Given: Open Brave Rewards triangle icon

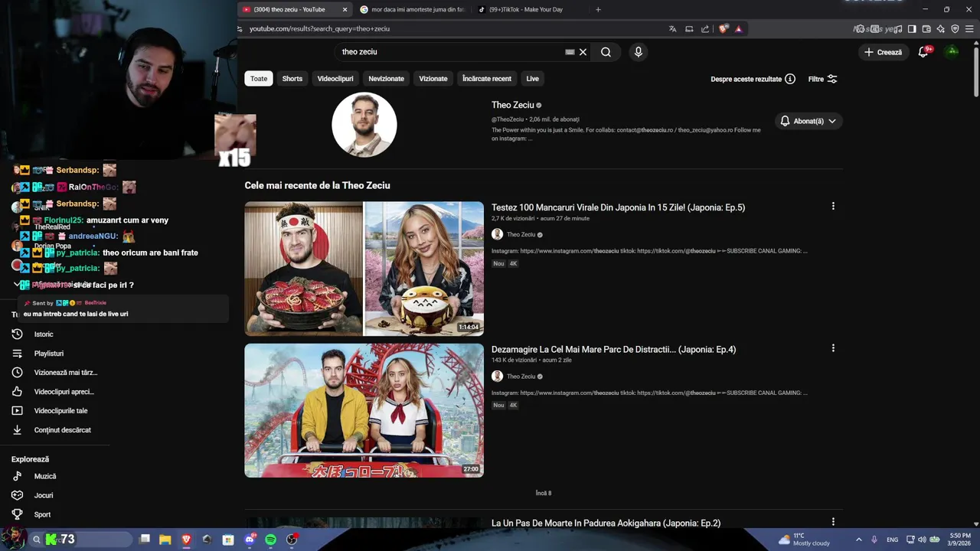Looking at the screenshot, I should 738,29.
